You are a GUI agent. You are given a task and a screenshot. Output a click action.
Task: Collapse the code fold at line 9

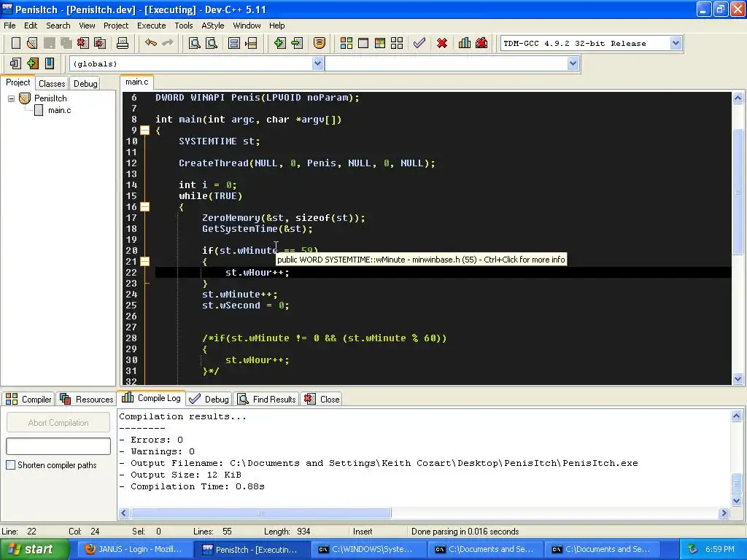[x=145, y=130]
